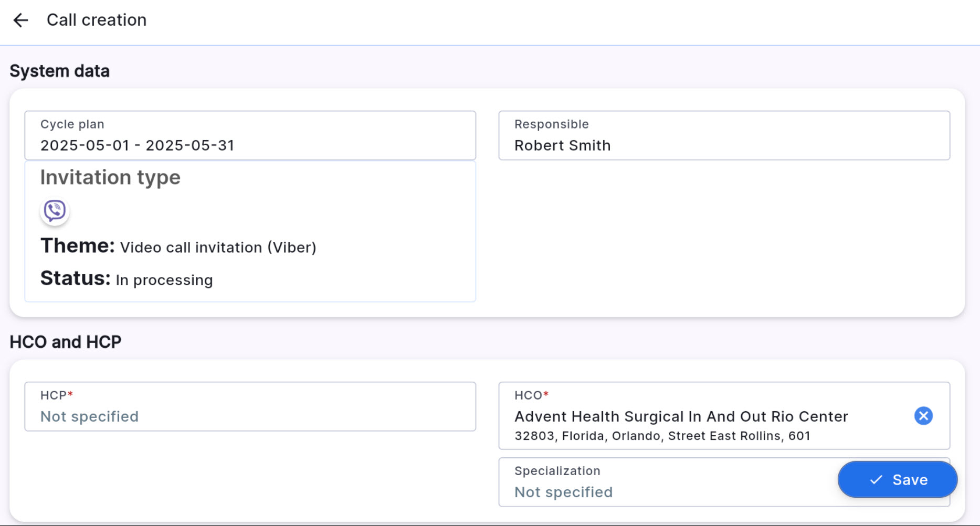Open the Cycle plan field
Image resolution: width=980 pixels, height=526 pixels.
click(250, 135)
